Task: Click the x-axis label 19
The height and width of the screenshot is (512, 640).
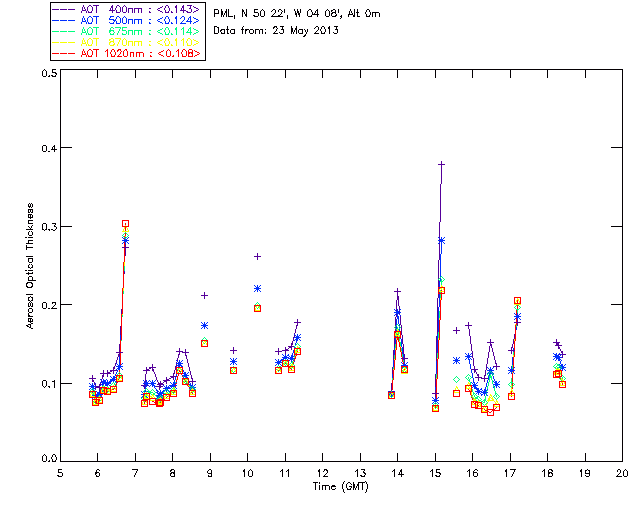Action: 585,473
